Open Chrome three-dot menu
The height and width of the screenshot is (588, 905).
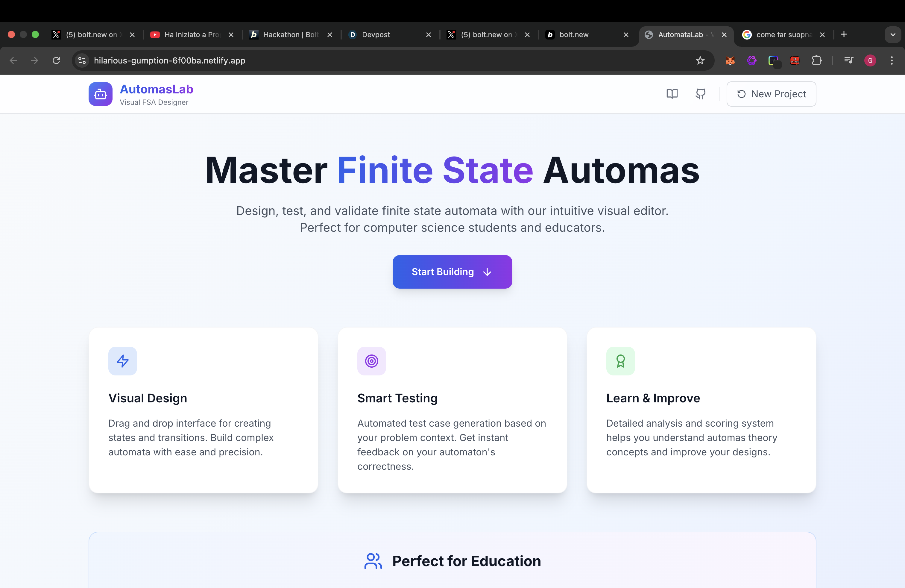[x=891, y=60]
